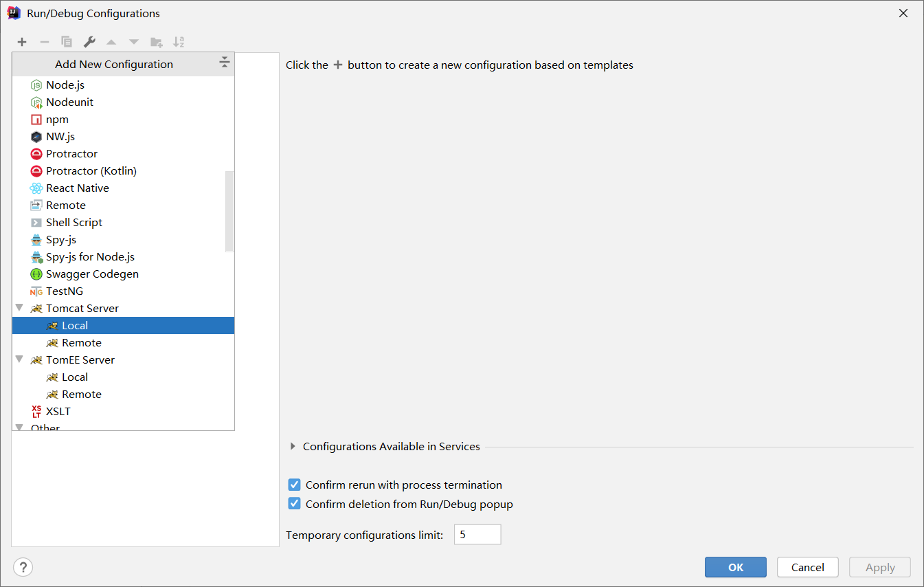Click the Remove Configuration minus icon
924x587 pixels.
[45, 42]
